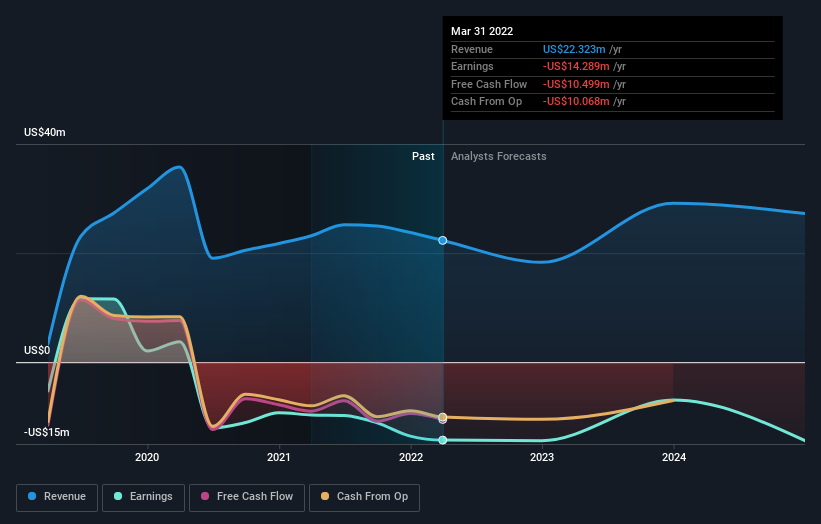Click the 2021 x-axis label

tap(279, 457)
